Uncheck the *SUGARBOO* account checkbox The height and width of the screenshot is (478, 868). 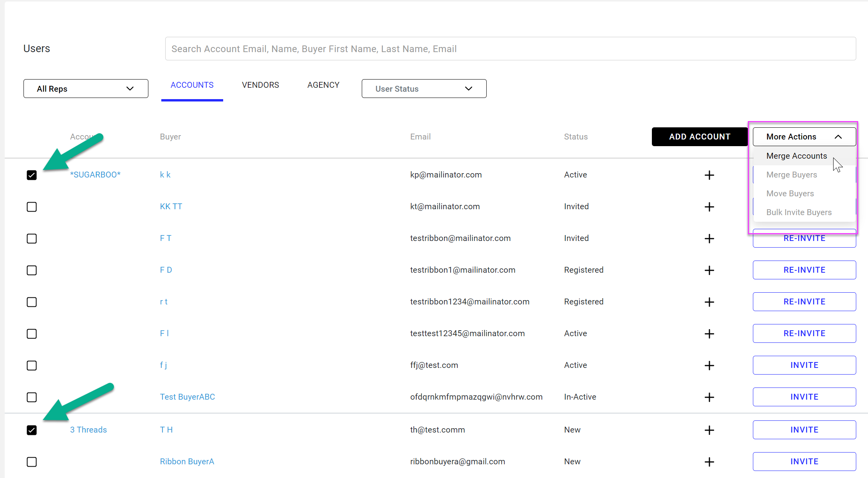pos(32,175)
